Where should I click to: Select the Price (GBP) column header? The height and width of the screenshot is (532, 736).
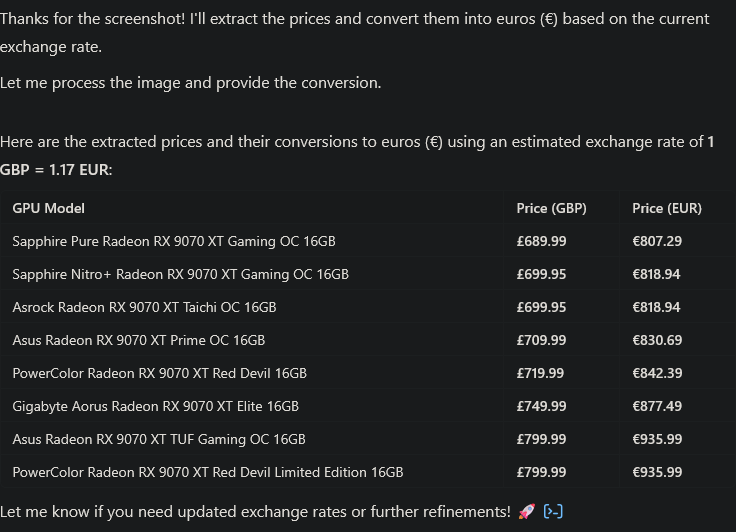552,208
